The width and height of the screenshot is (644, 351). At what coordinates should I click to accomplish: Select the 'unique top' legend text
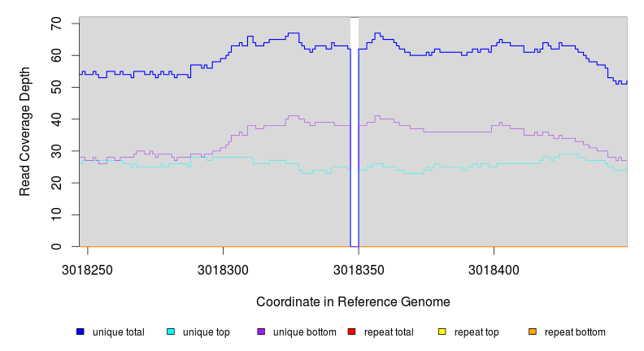click(207, 332)
